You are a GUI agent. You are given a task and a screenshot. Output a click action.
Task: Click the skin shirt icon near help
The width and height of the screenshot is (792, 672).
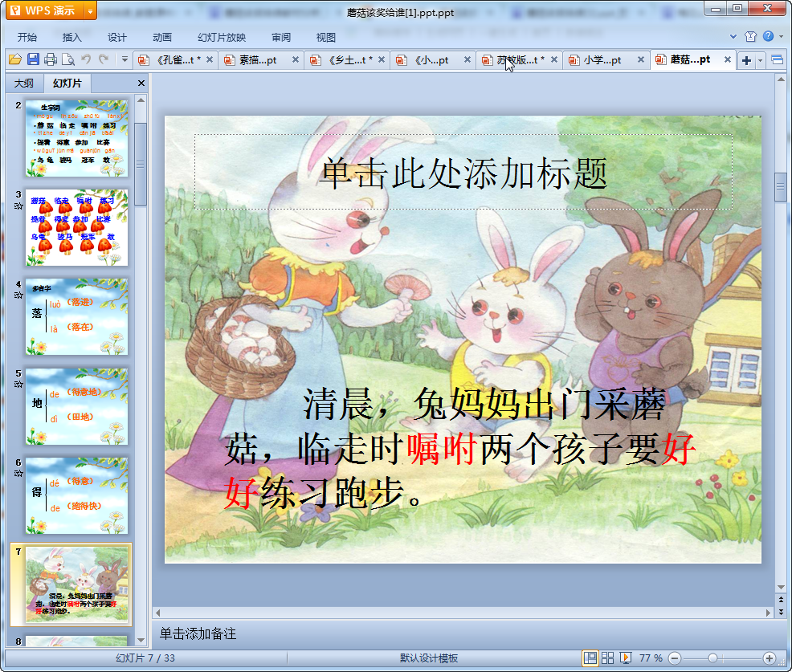pos(750,36)
